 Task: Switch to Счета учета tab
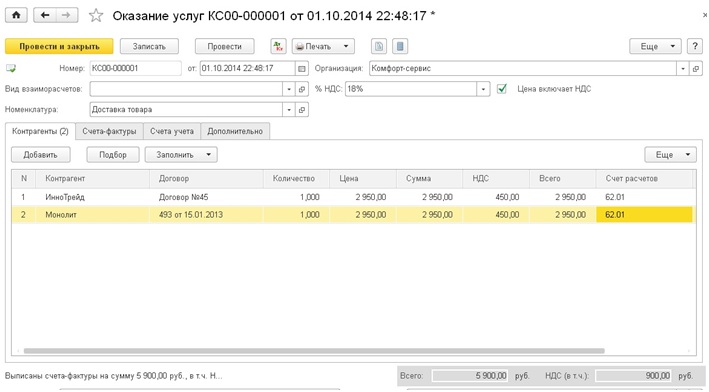point(172,131)
